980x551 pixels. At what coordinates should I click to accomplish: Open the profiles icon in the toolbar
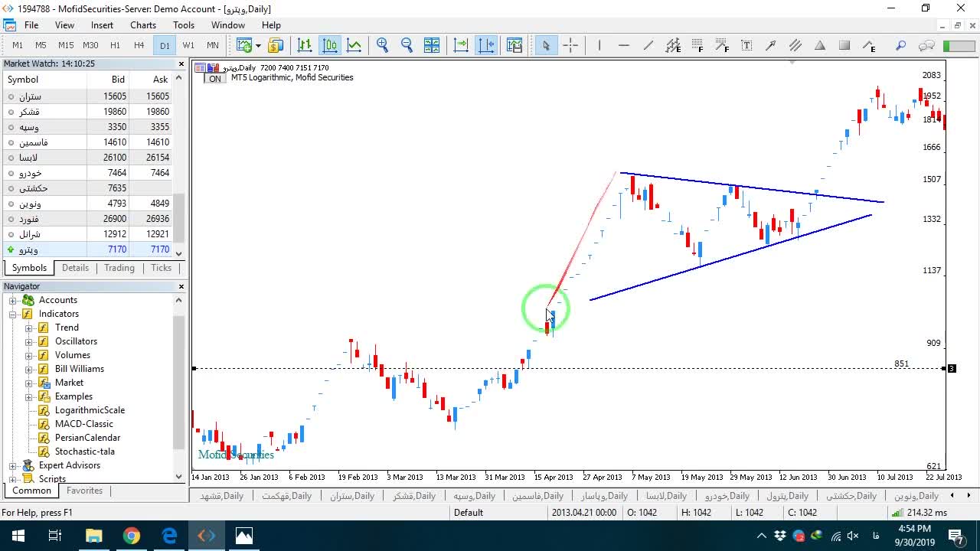click(276, 45)
